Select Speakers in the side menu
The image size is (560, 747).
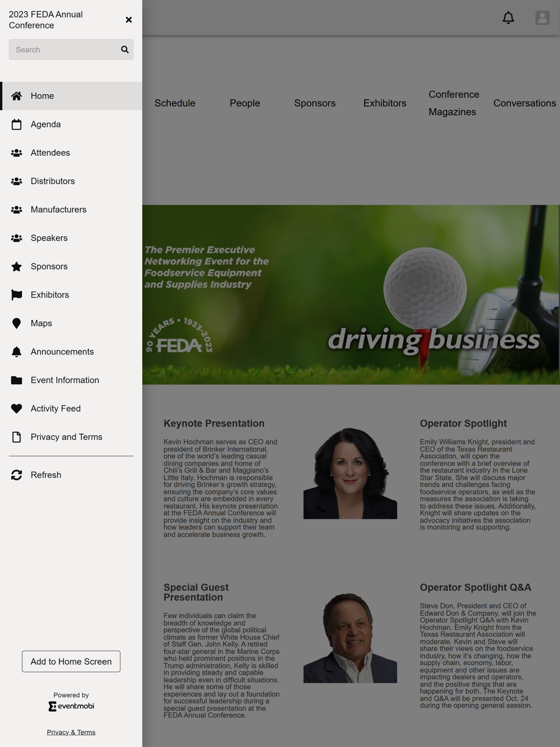coord(71,238)
